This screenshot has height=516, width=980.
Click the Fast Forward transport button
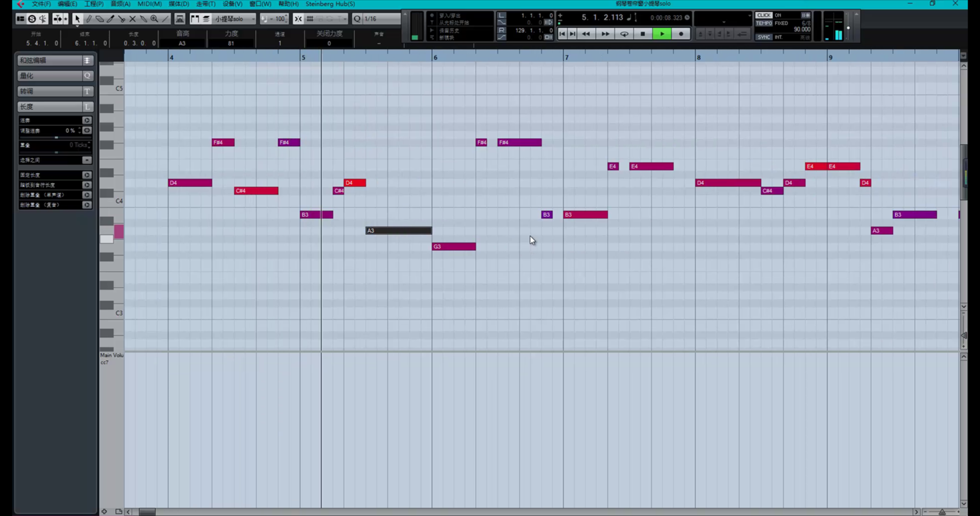[x=605, y=34]
